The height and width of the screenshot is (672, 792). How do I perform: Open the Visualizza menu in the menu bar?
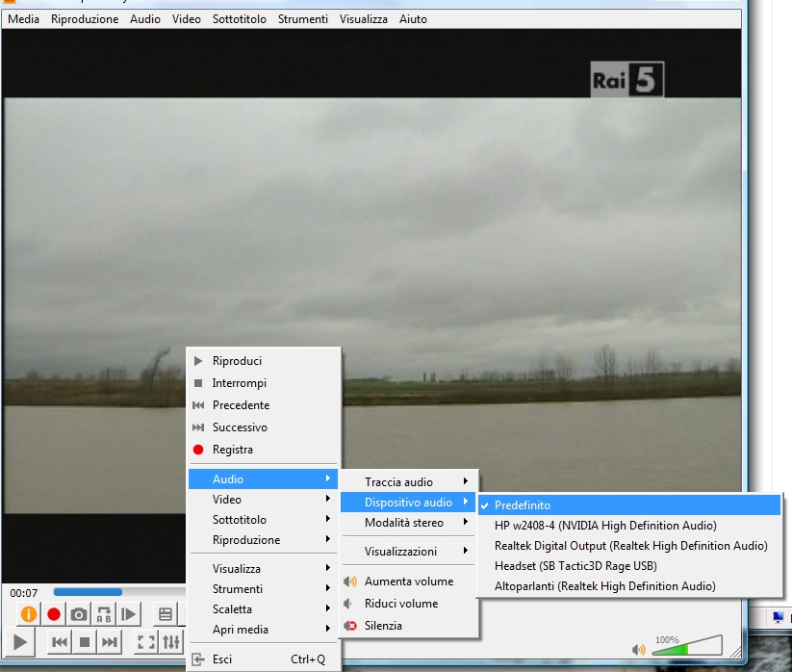(x=363, y=19)
